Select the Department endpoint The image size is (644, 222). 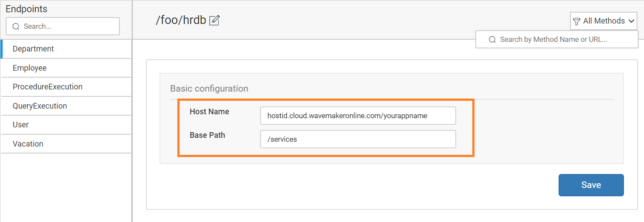coord(34,49)
